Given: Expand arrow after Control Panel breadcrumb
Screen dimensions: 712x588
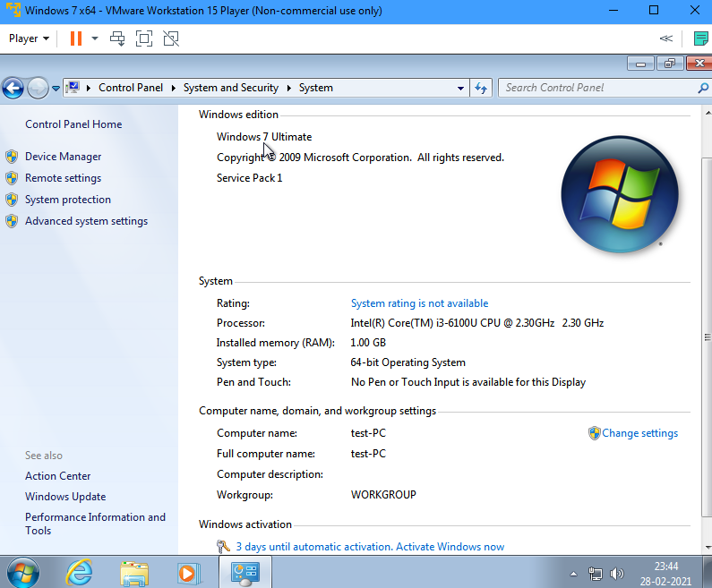Looking at the screenshot, I should (173, 88).
